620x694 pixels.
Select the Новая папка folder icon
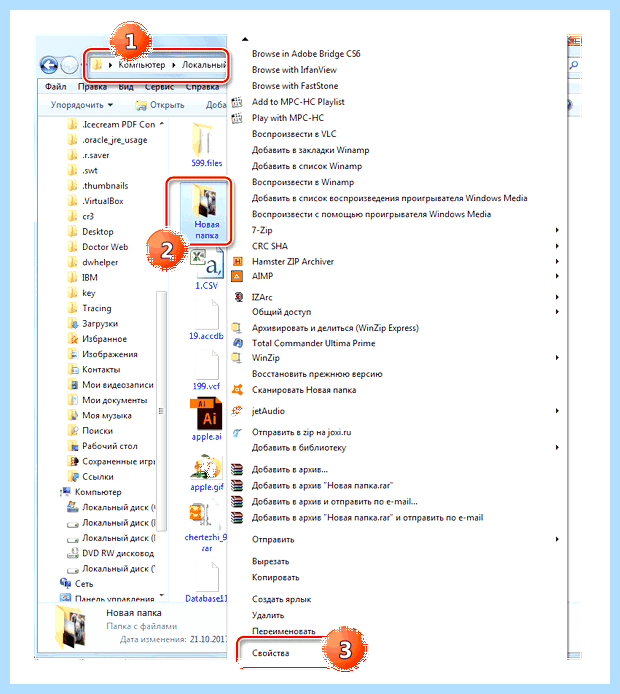pos(204,200)
